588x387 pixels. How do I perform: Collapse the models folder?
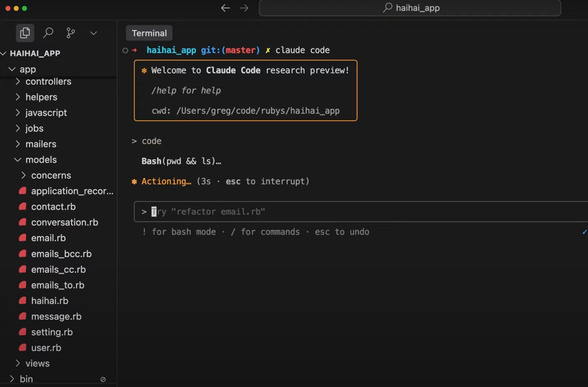point(41,159)
